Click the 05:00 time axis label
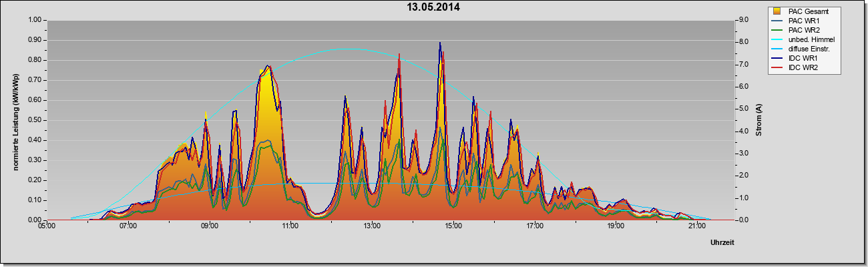The width and height of the screenshot is (868, 267). click(x=47, y=227)
